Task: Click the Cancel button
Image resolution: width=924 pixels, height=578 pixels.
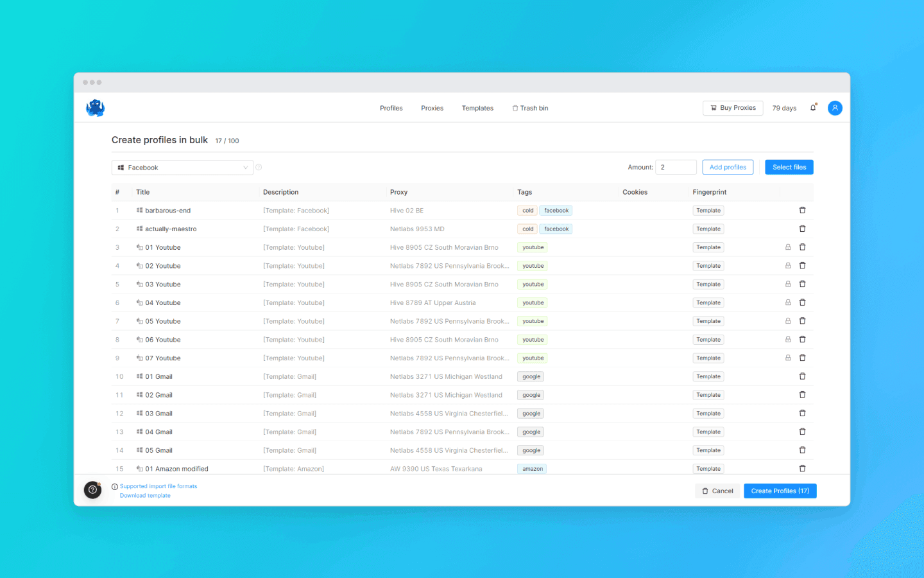Action: point(717,491)
